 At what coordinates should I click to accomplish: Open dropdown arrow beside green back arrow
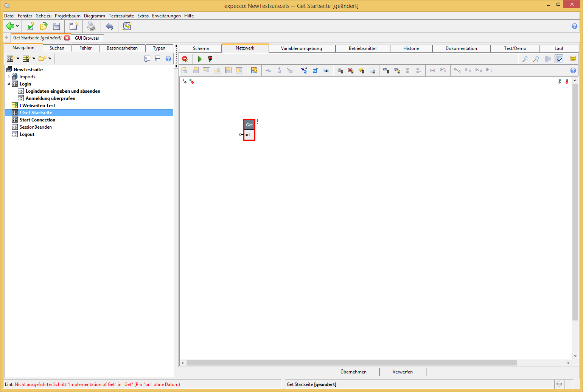pyautogui.click(x=17, y=26)
